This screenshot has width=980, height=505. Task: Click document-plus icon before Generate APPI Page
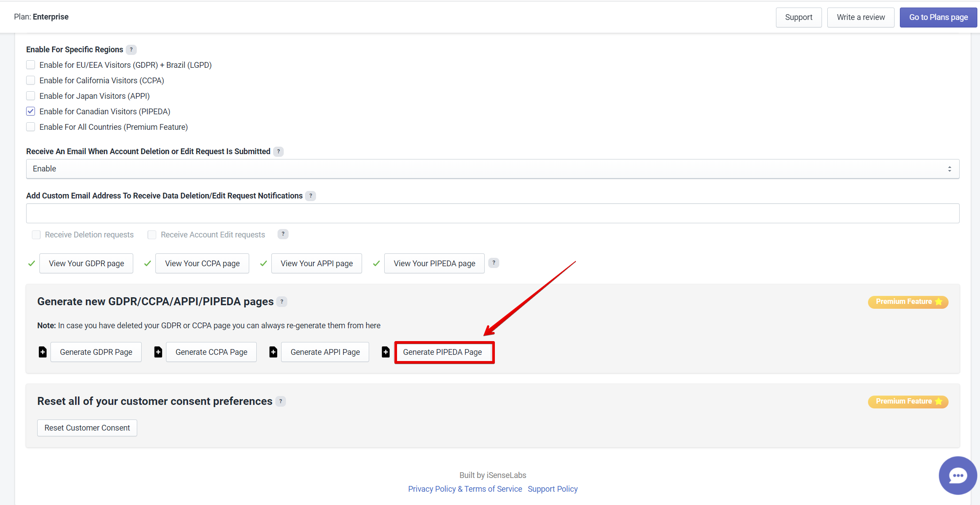[x=273, y=352]
